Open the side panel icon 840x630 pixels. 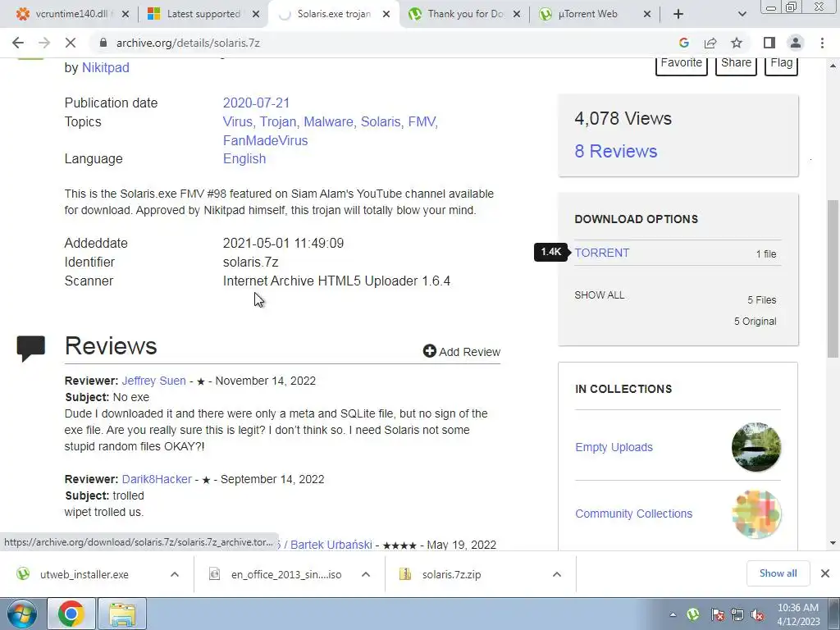pos(769,43)
